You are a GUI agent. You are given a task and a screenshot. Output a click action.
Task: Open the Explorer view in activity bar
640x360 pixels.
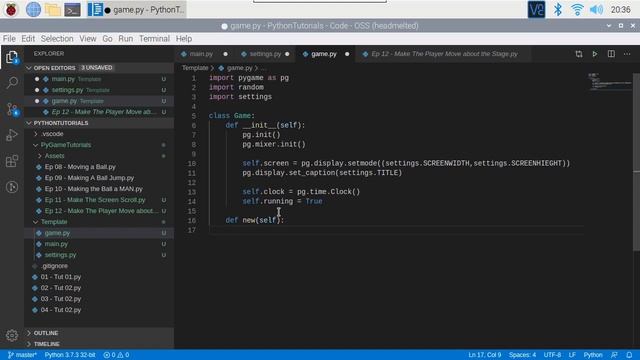coord(12,57)
